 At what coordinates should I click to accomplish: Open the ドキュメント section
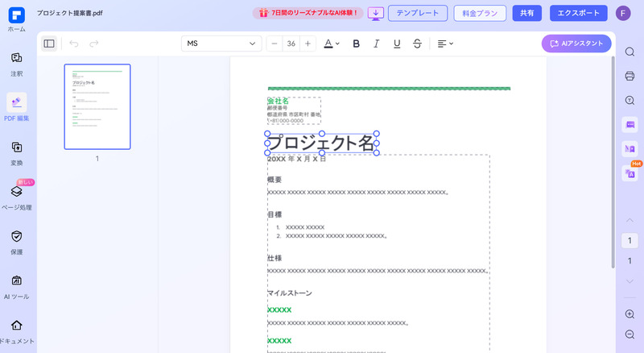(16, 331)
